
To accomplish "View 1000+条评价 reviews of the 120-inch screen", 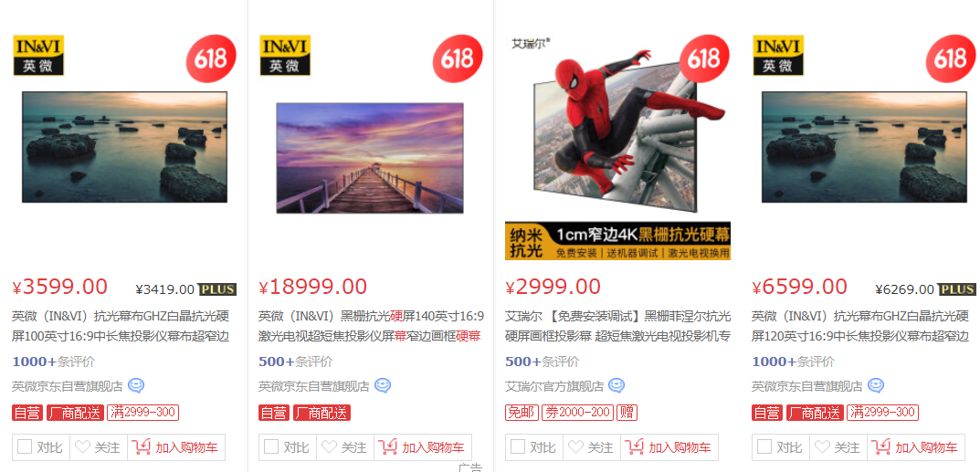I will tap(793, 362).
